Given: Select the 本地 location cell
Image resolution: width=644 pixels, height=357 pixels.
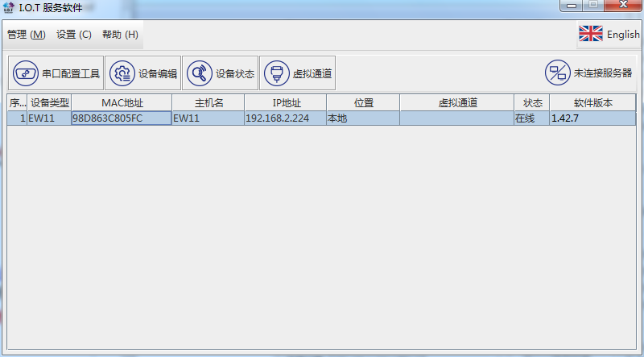Looking at the screenshot, I should point(363,118).
